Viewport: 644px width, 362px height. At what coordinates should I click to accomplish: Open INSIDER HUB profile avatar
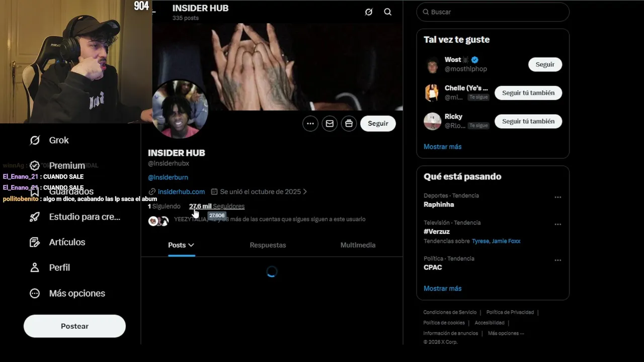(x=180, y=110)
